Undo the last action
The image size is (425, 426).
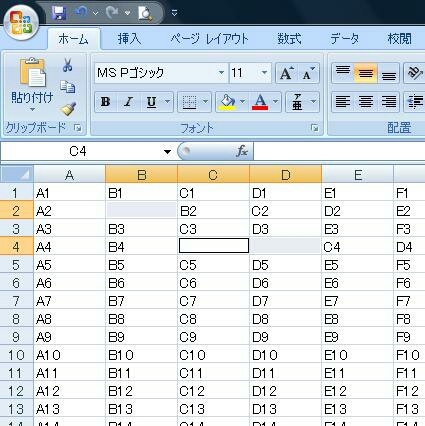(x=81, y=13)
